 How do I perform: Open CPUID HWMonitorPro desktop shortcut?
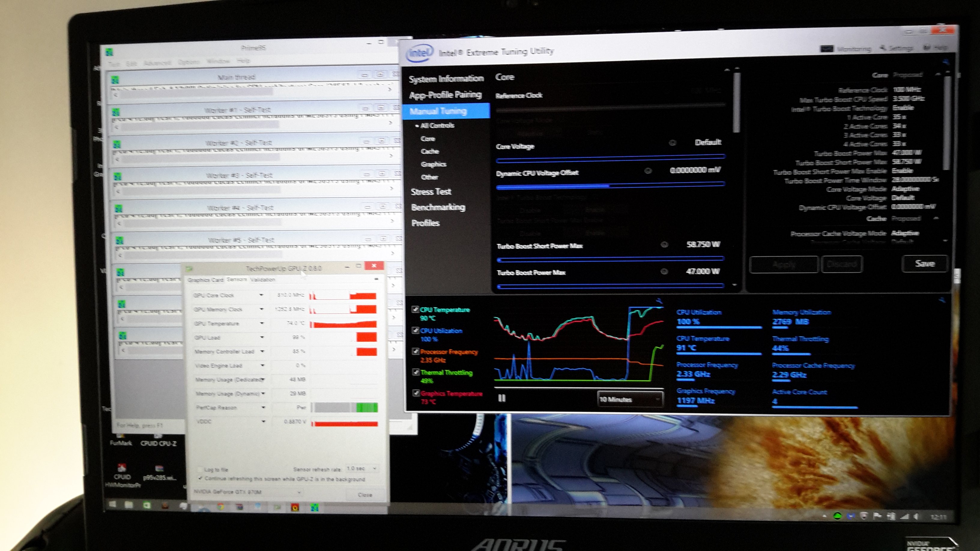[x=122, y=476]
